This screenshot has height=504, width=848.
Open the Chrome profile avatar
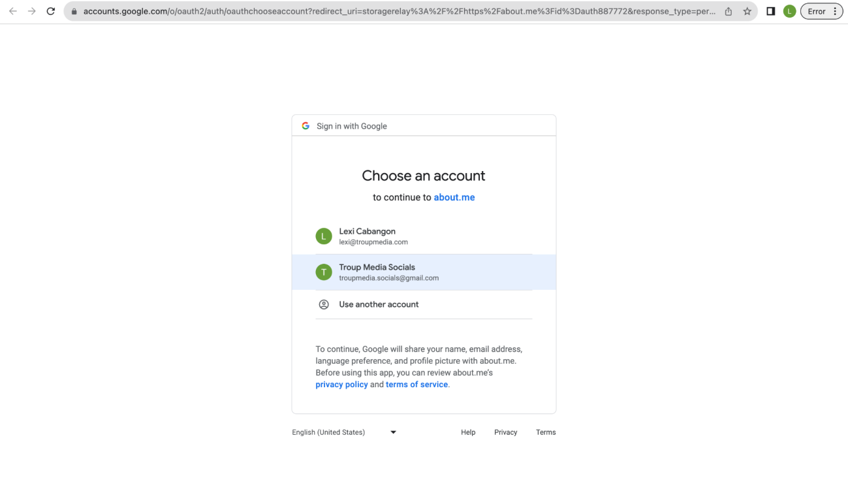pyautogui.click(x=789, y=11)
